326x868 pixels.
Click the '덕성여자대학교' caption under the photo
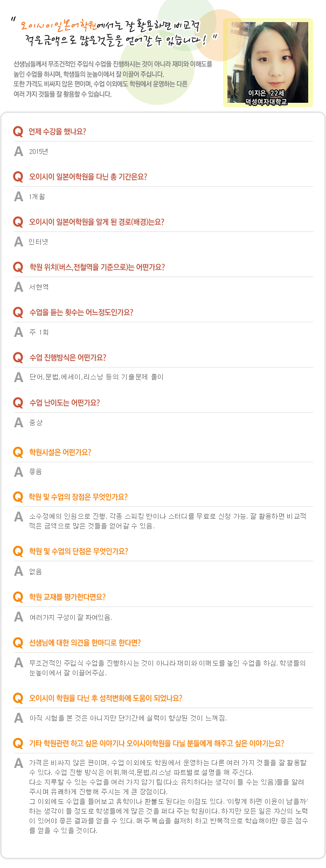click(267, 101)
